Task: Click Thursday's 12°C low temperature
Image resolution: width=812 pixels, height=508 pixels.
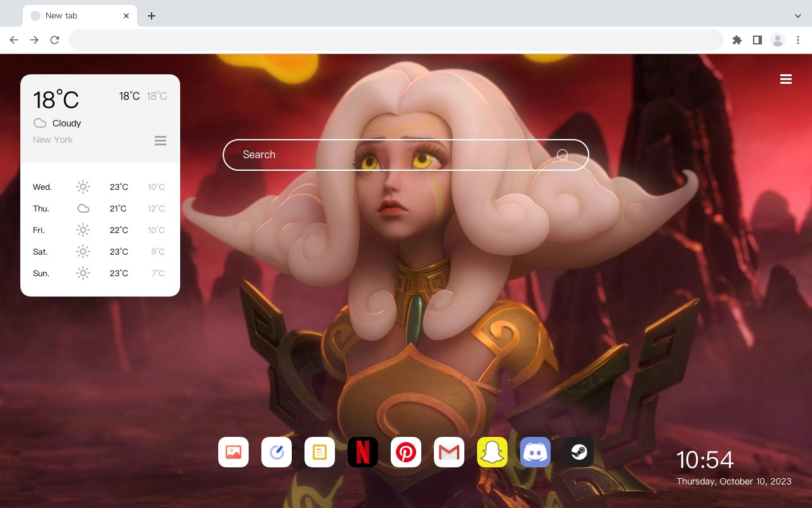Action: coord(156,208)
